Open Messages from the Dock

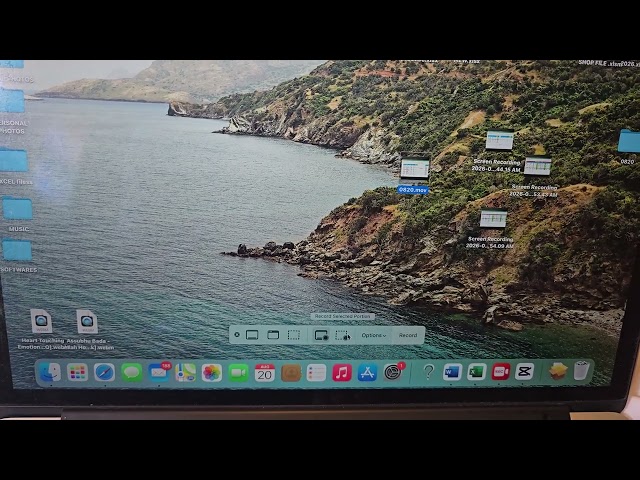pos(131,373)
